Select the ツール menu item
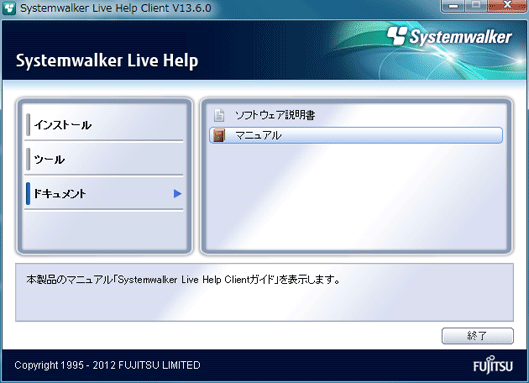 [104, 159]
